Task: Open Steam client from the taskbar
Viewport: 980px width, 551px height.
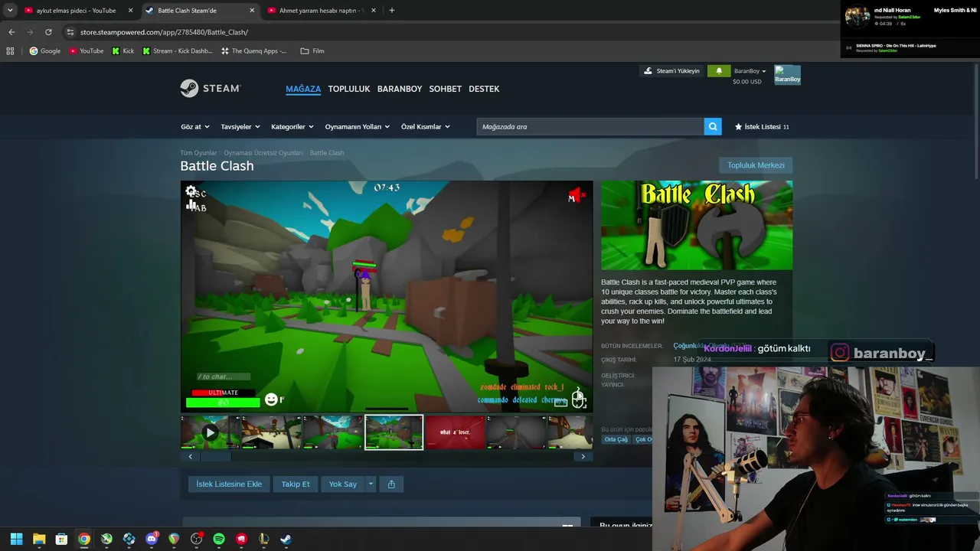Action: 286,539
